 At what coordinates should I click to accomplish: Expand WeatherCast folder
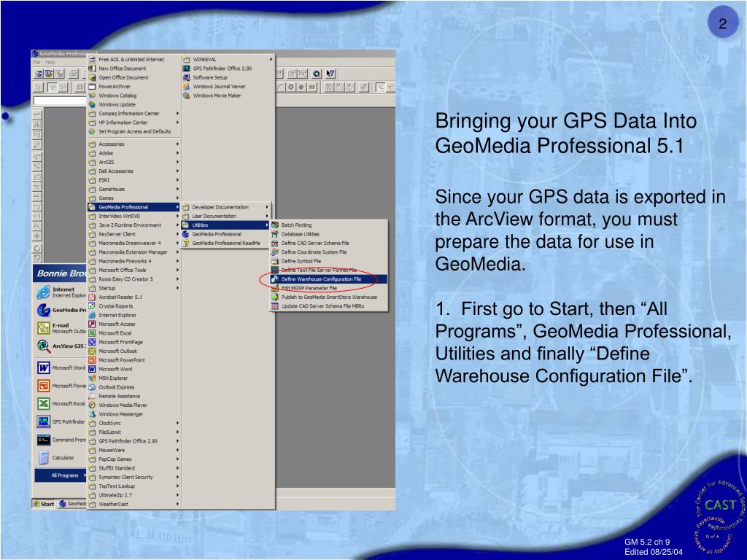134,504
